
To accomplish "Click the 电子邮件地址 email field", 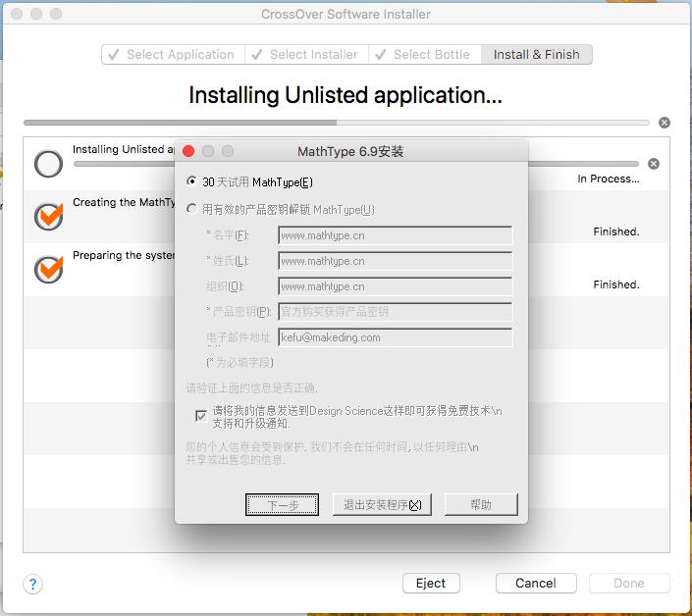I will pyautogui.click(x=396, y=337).
